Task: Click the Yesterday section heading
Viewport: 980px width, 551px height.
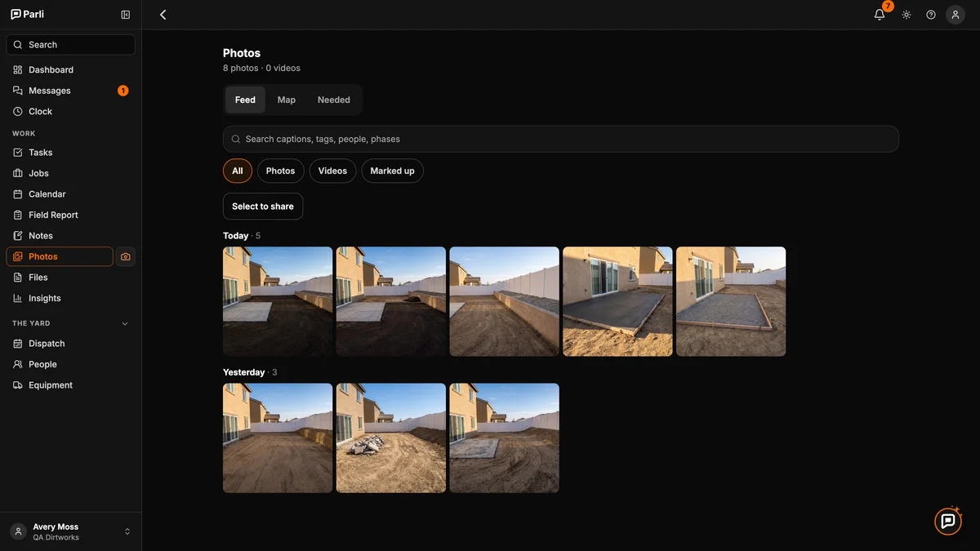Action: coord(244,372)
